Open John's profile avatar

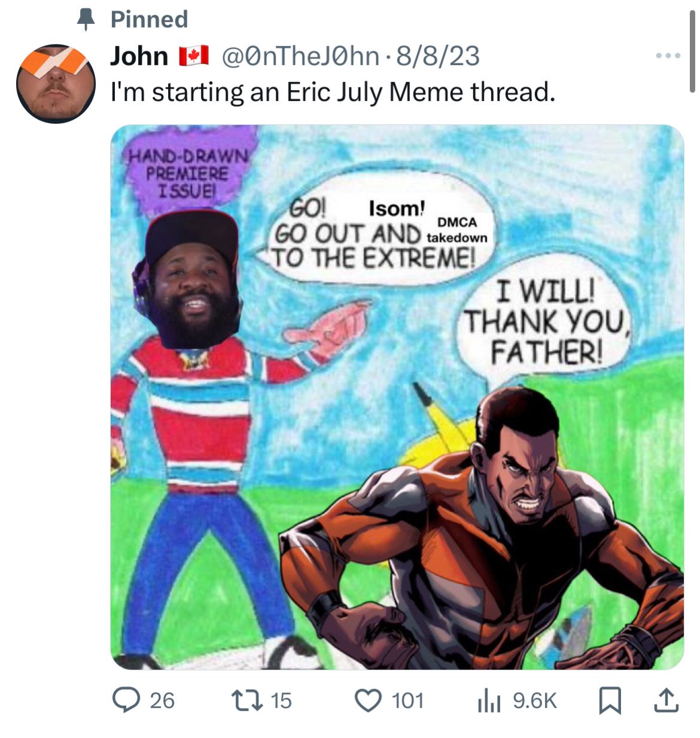(56, 84)
